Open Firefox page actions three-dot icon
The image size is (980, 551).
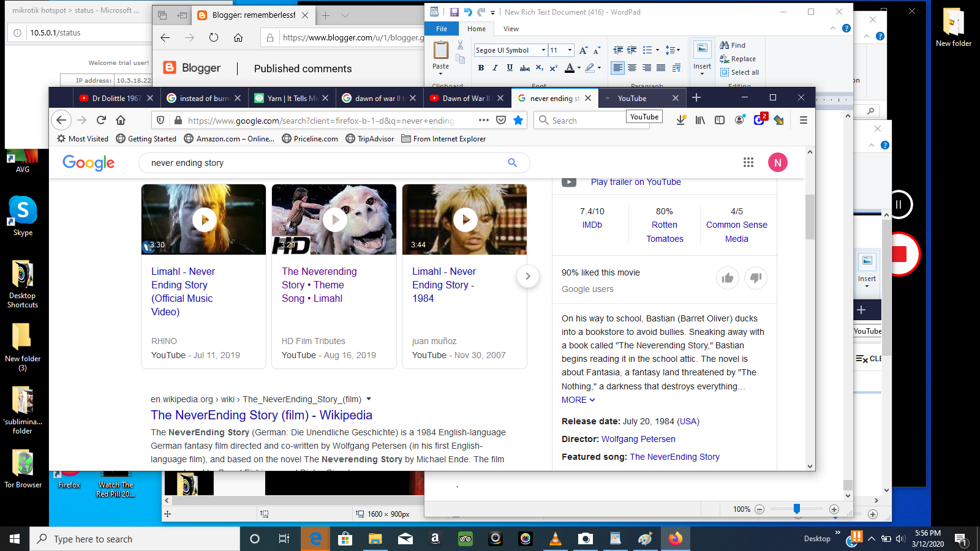pyautogui.click(x=484, y=120)
